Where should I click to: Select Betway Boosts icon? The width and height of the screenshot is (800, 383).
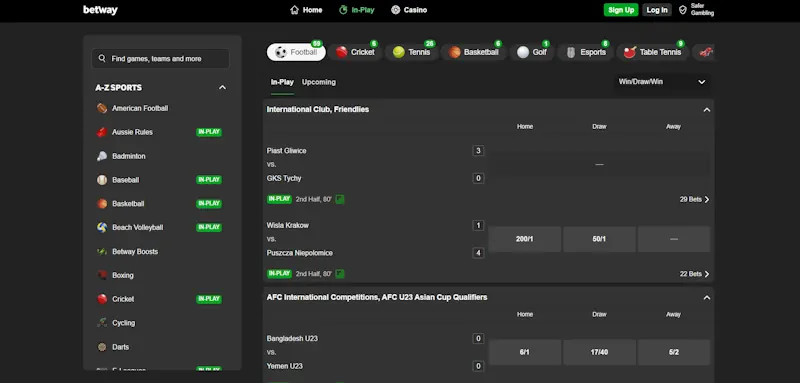coord(102,251)
